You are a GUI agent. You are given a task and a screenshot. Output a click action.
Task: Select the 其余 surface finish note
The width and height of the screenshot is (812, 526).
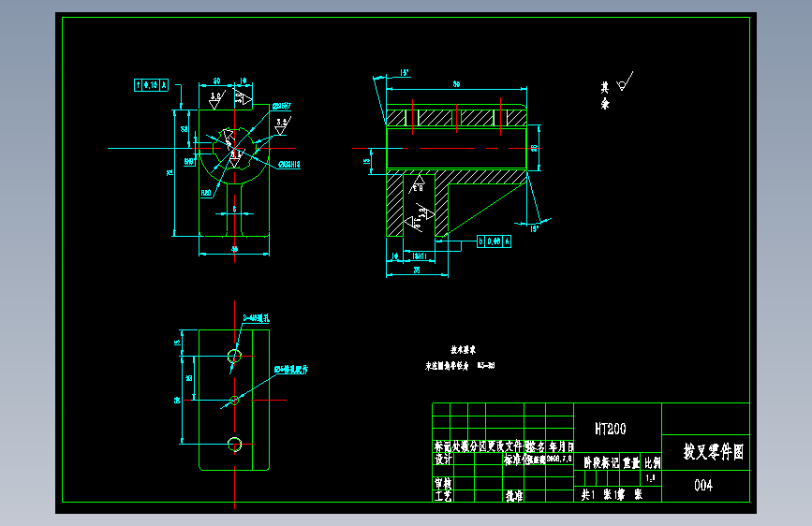tap(605, 95)
